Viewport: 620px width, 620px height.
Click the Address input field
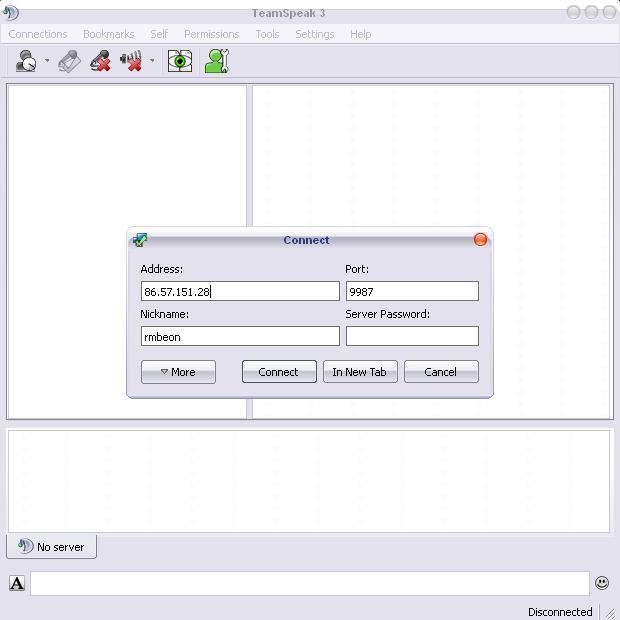pos(240,291)
